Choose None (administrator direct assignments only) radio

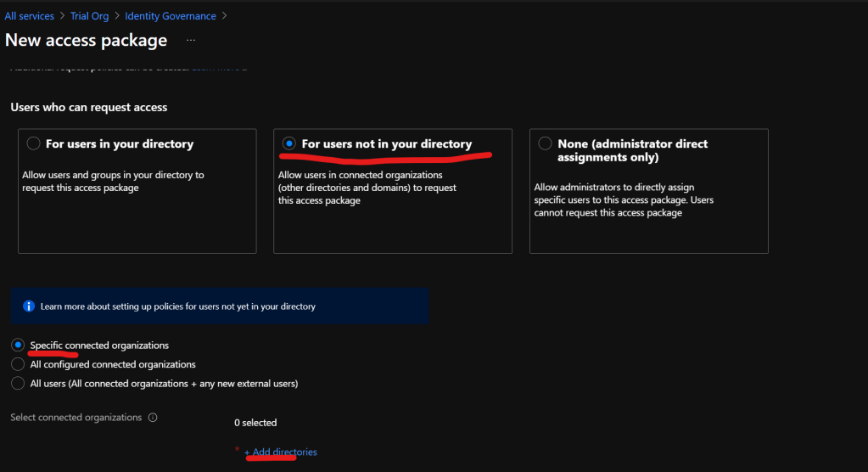pos(545,144)
